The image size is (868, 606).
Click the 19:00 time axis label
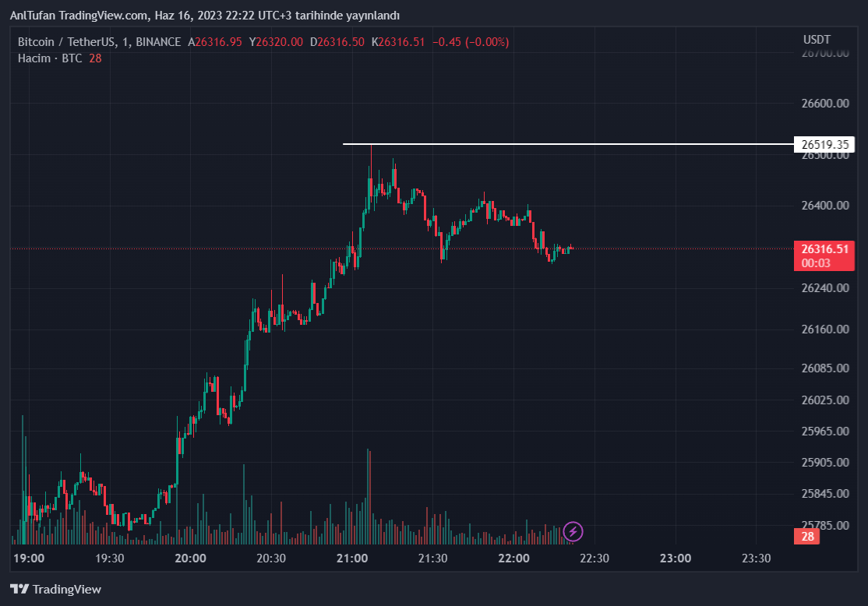(x=30, y=558)
